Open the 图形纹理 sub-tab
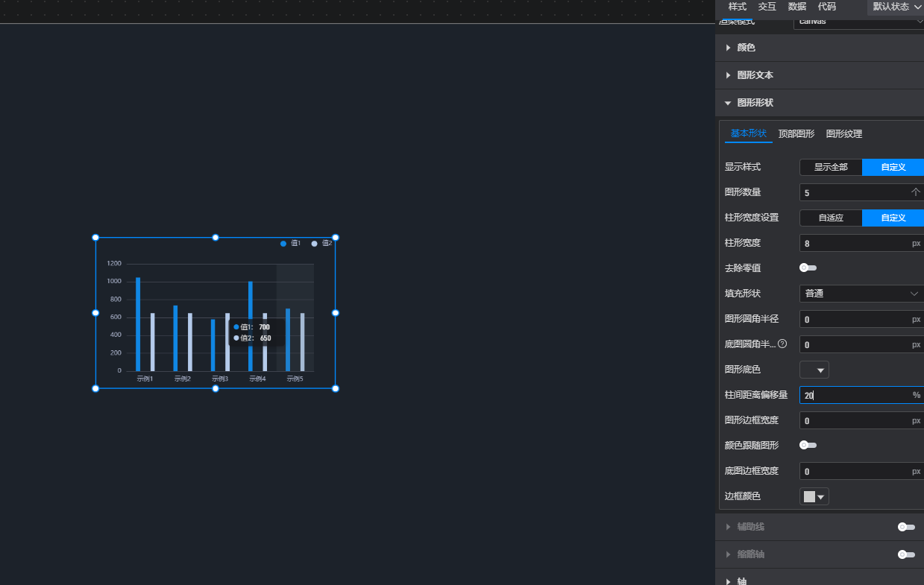924x585 pixels. 844,134
